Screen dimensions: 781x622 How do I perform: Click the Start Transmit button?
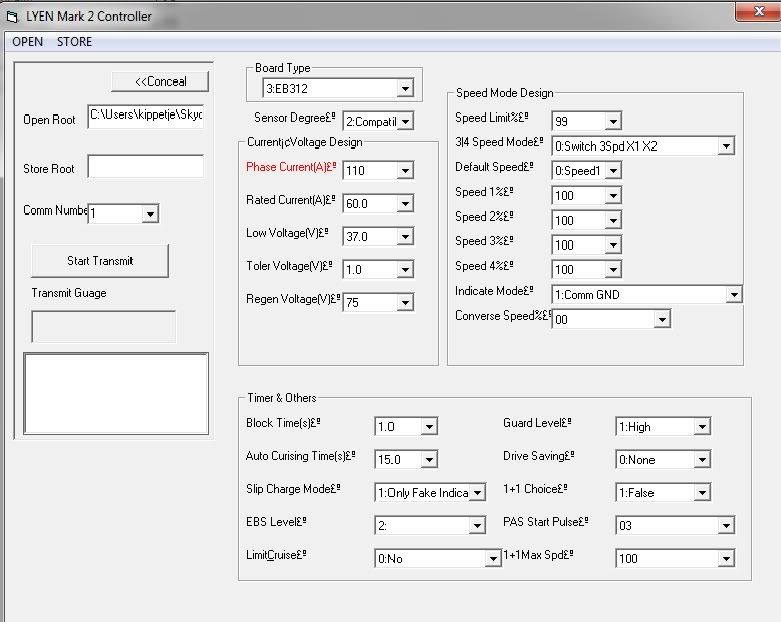coord(100,261)
